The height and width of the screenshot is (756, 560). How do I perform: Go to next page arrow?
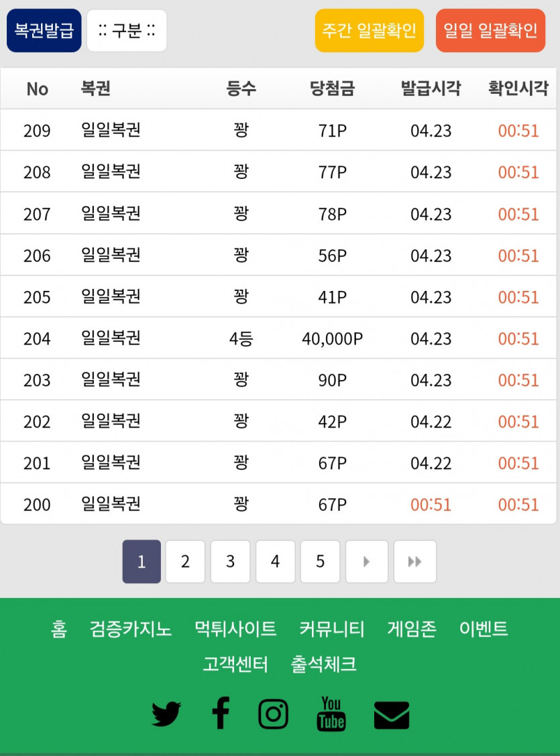366,562
